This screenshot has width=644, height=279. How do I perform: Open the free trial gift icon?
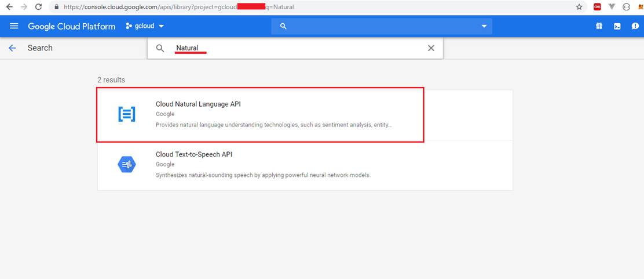pyautogui.click(x=599, y=26)
